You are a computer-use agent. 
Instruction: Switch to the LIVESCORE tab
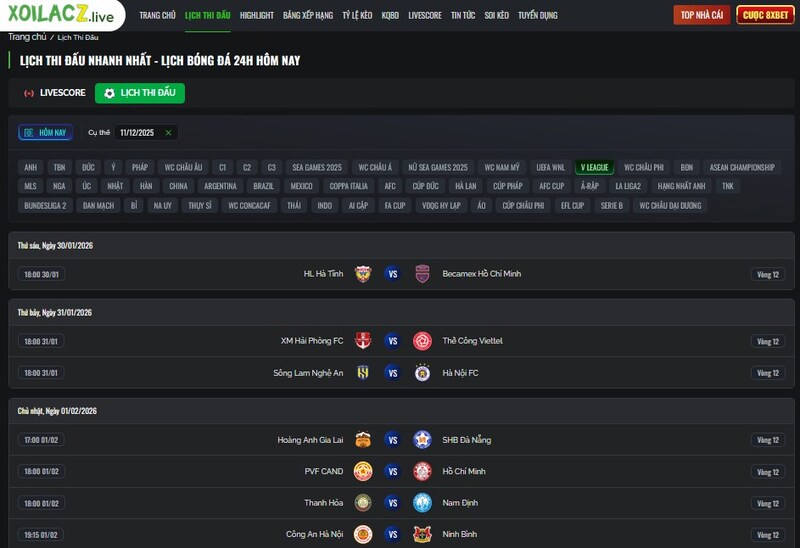pyautogui.click(x=55, y=93)
